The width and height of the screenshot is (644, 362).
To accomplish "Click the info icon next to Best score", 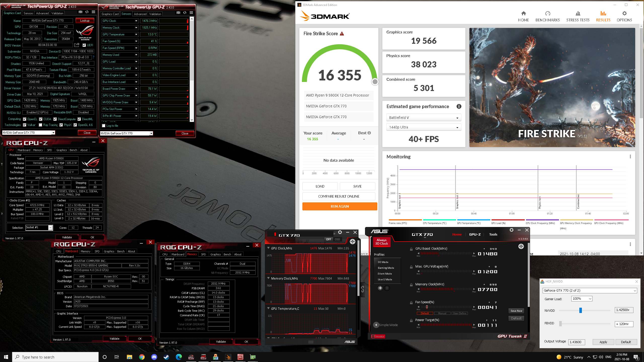I will coord(369,133).
